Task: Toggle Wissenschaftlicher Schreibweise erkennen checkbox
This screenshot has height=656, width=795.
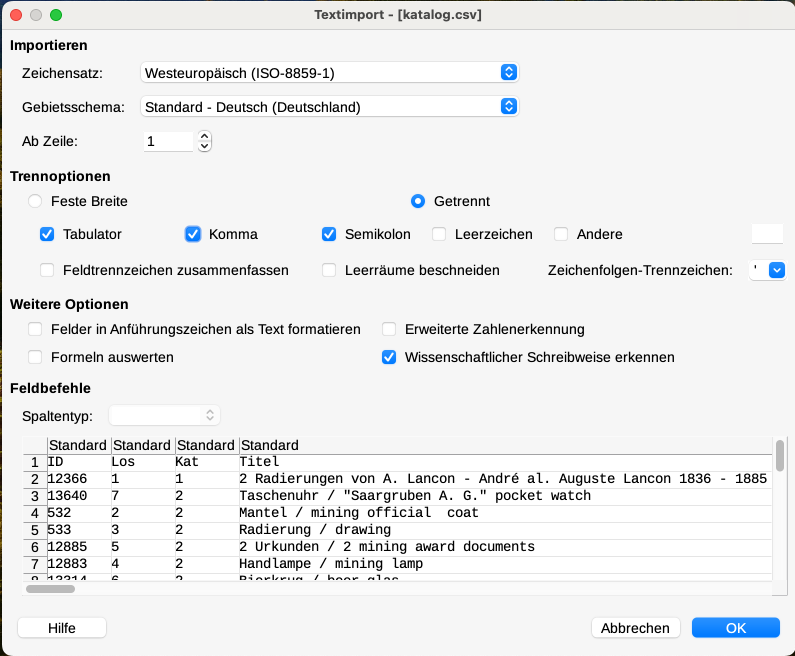Action: click(390, 357)
